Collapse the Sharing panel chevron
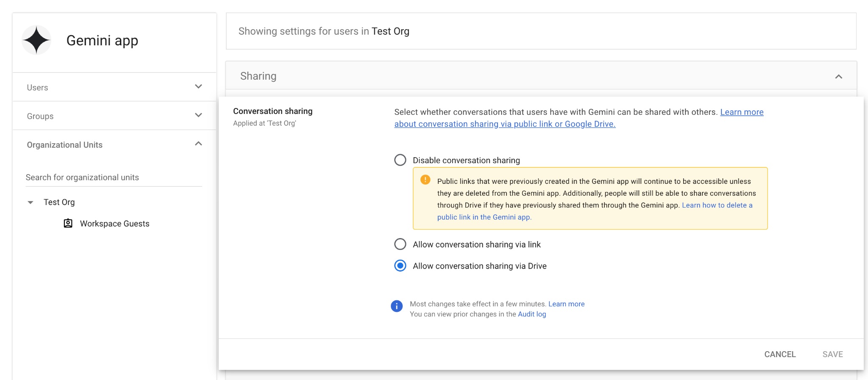Viewport: 868px width, 380px height. point(838,76)
